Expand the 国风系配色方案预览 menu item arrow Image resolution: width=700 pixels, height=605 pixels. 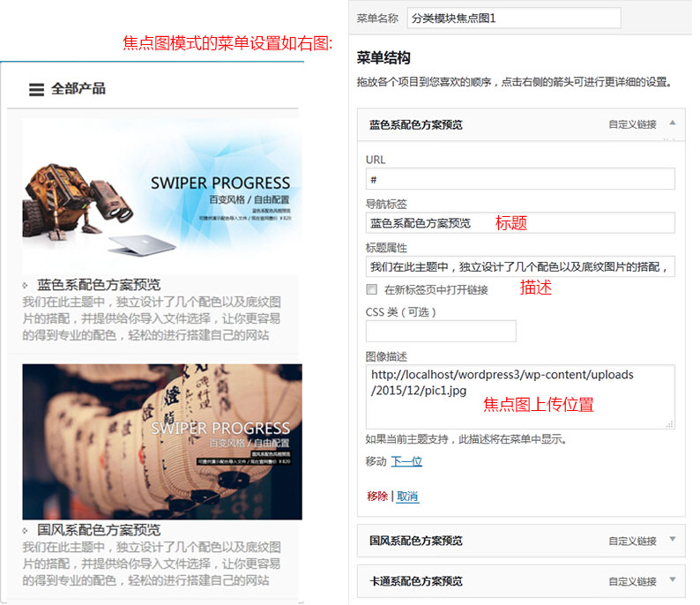(x=673, y=540)
